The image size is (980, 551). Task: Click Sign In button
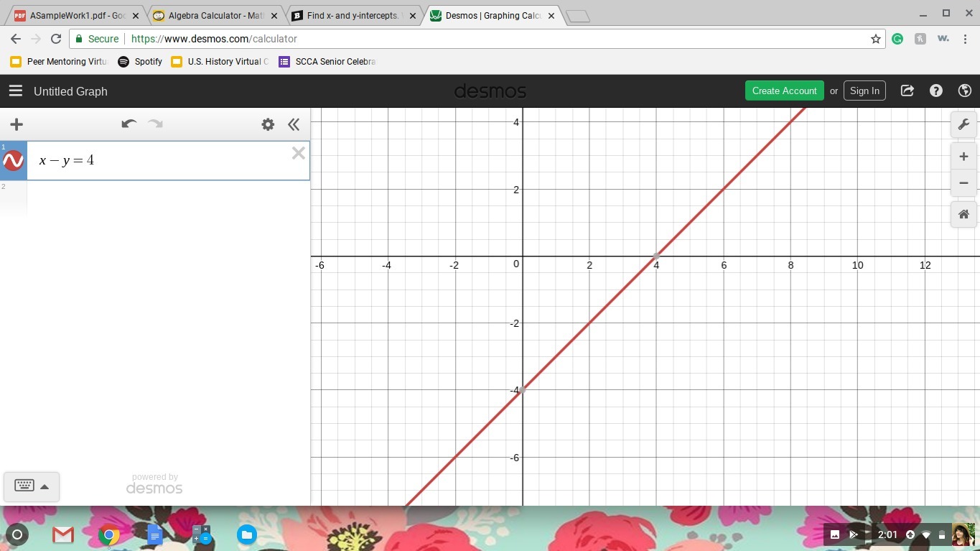(x=864, y=91)
